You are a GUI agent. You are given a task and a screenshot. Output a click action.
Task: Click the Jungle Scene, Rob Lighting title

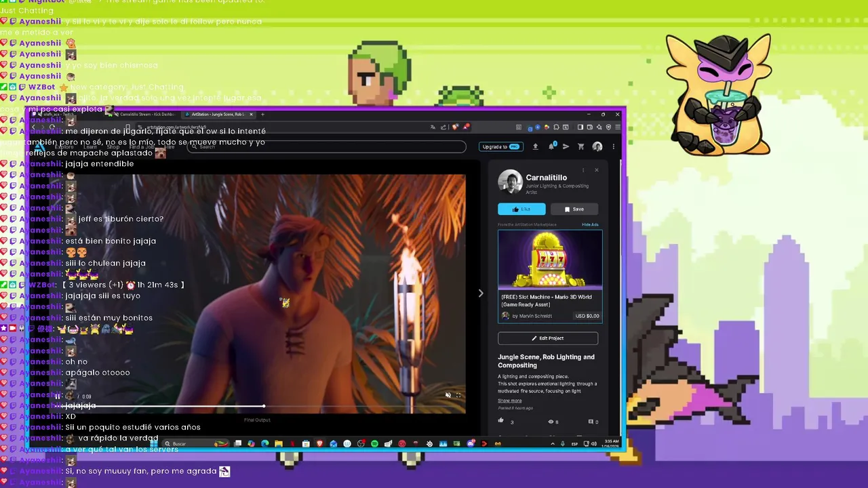point(546,361)
